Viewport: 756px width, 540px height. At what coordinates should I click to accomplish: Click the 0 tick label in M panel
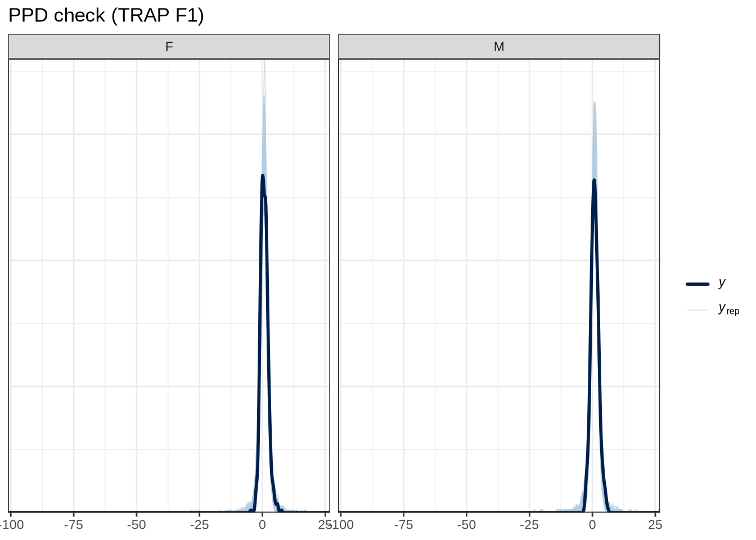[592, 525]
